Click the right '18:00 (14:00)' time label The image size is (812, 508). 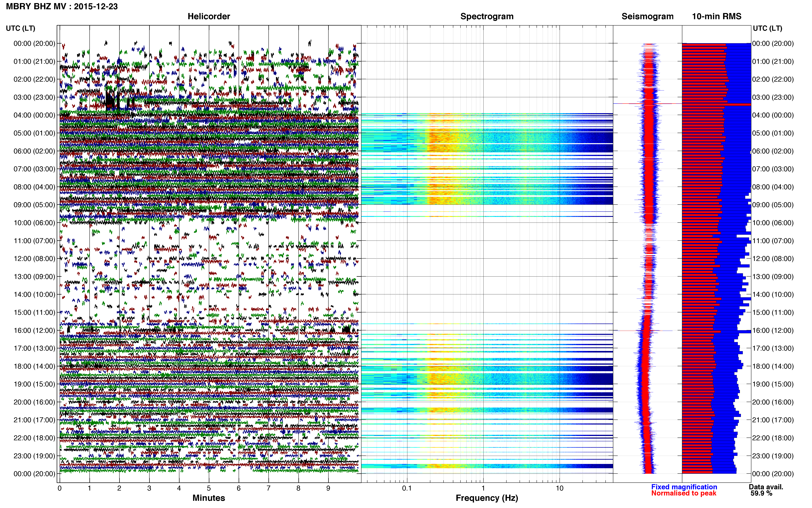[773, 366]
